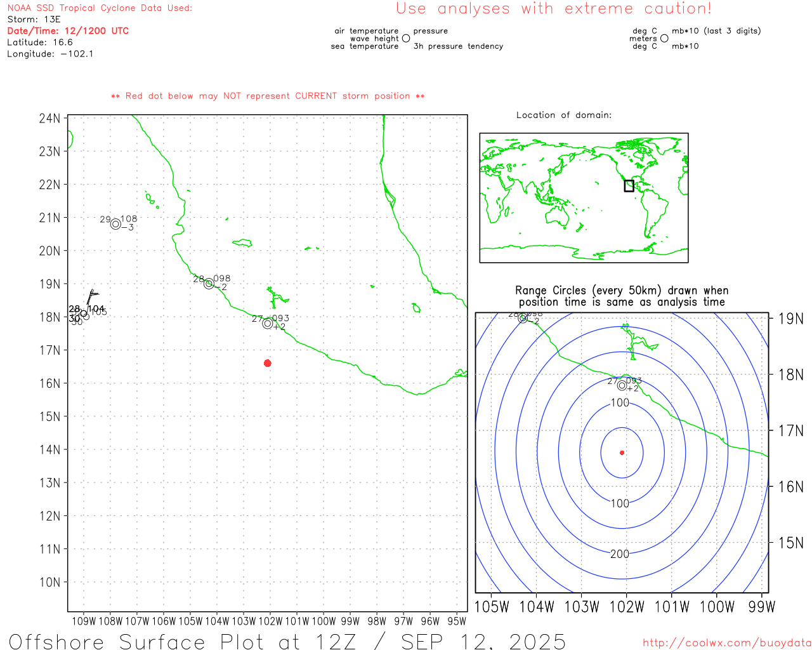812x650 pixels.
Task: Select main map station marker reading 28 098 -2
Action: 209,284
